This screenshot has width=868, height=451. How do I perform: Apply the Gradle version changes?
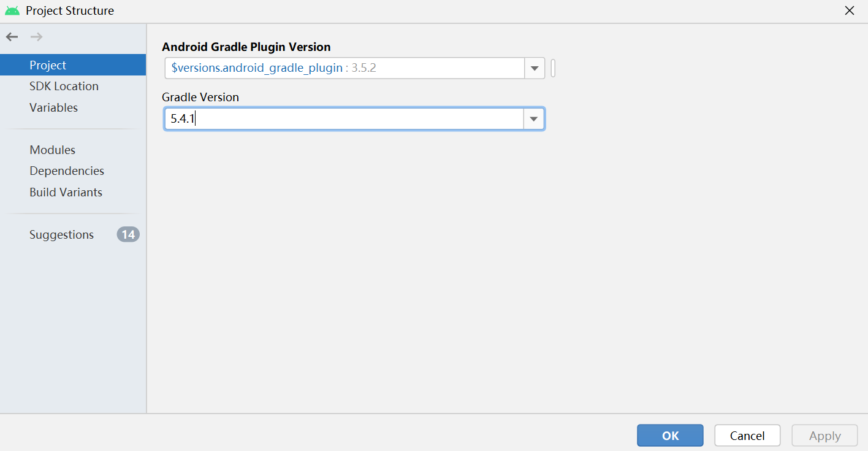tap(824, 435)
